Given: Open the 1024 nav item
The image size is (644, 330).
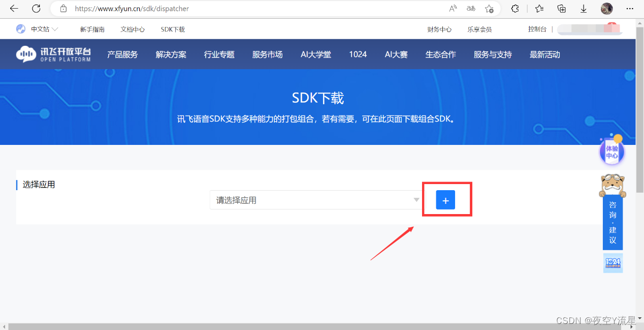Looking at the screenshot, I should pos(358,54).
